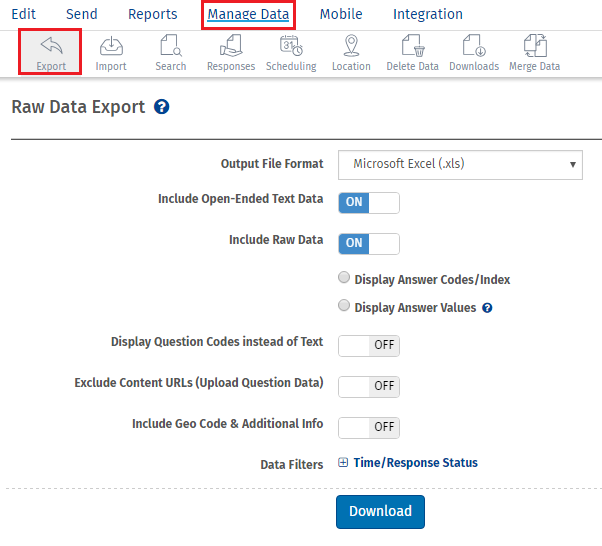Enable Display Question Codes instead of Text
The height and width of the screenshot is (546, 602).
pos(369,346)
